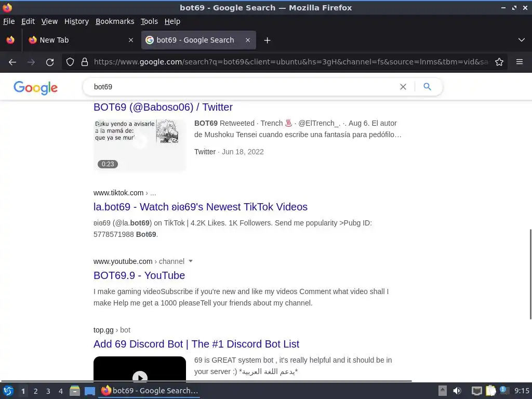Open the Bookmarks menu
Screen dimensions: 532x399
point(115,21)
